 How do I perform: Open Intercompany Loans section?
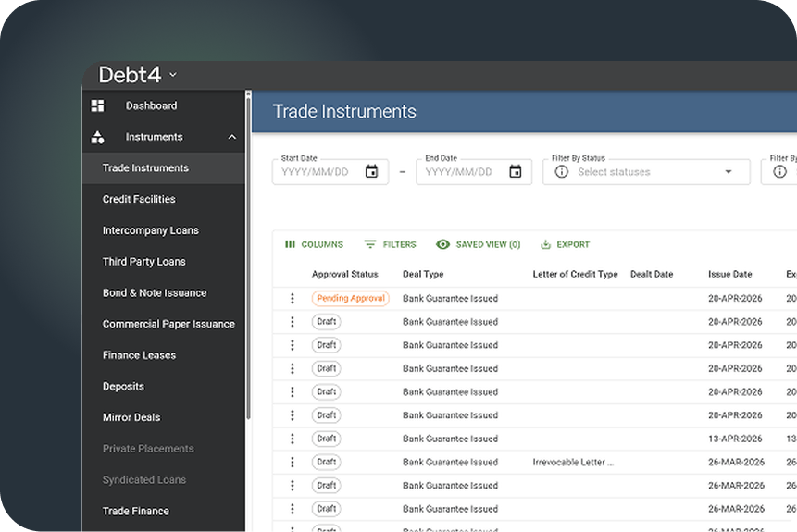tap(164, 230)
